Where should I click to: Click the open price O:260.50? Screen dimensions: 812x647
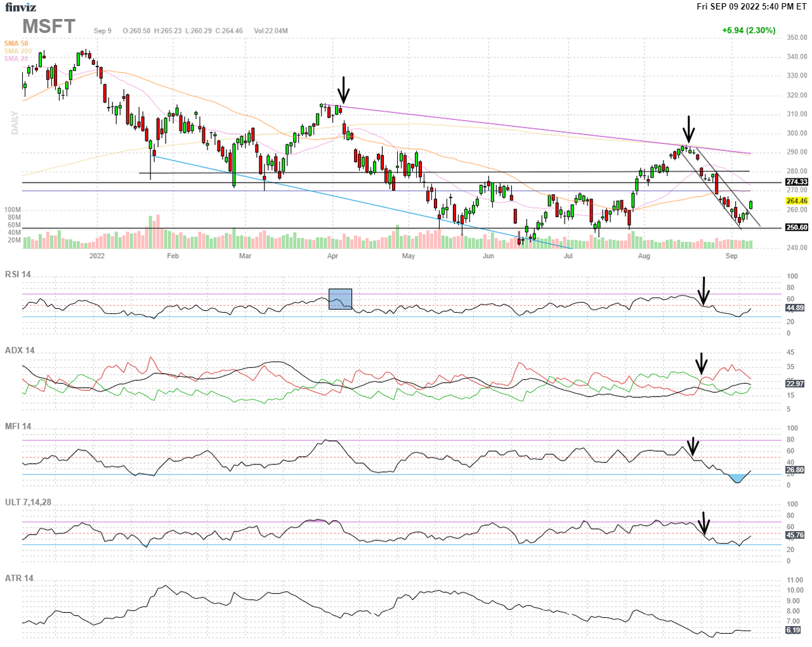[136, 30]
